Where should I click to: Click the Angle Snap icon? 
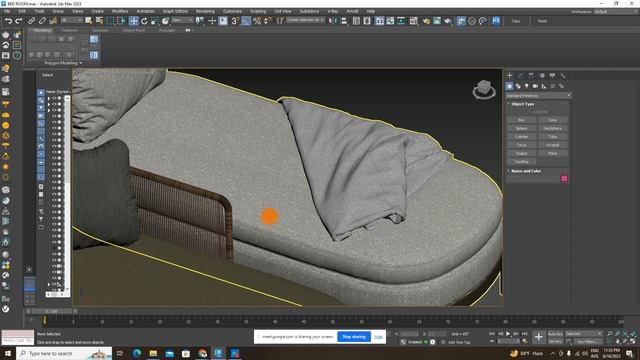point(246,21)
